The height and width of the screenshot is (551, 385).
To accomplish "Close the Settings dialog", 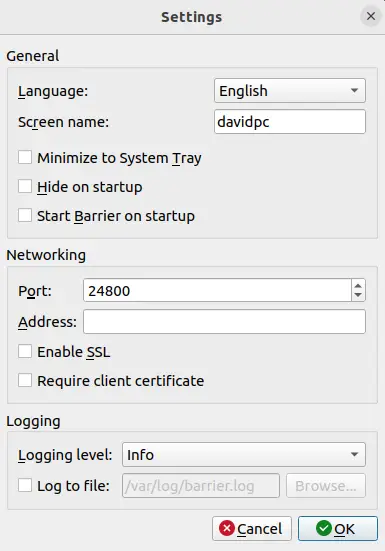I will [x=371, y=16].
